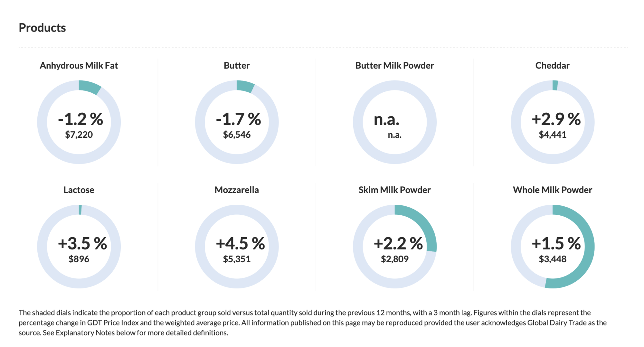Click the $896 Lactose average price
This screenshot has width=644, height=347.
79,259
